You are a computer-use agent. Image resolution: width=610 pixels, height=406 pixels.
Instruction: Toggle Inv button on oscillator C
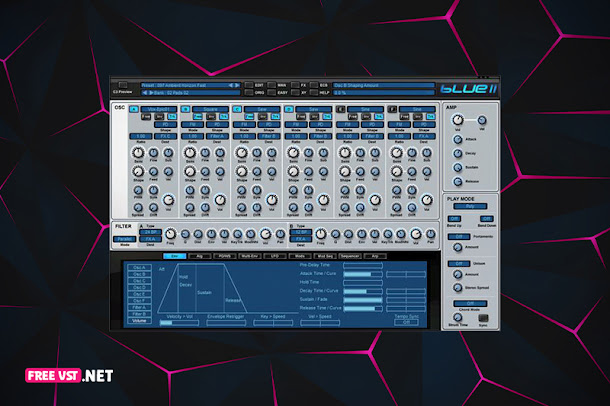point(263,117)
